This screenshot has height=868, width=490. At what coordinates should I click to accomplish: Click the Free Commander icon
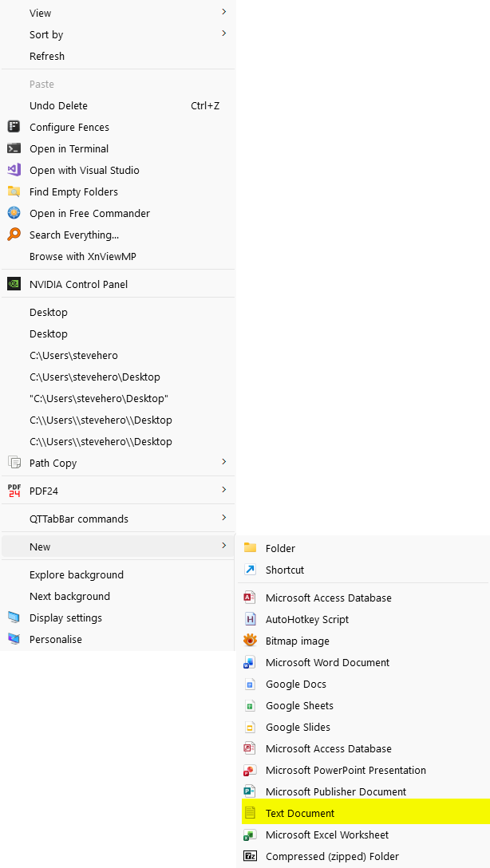(x=14, y=213)
